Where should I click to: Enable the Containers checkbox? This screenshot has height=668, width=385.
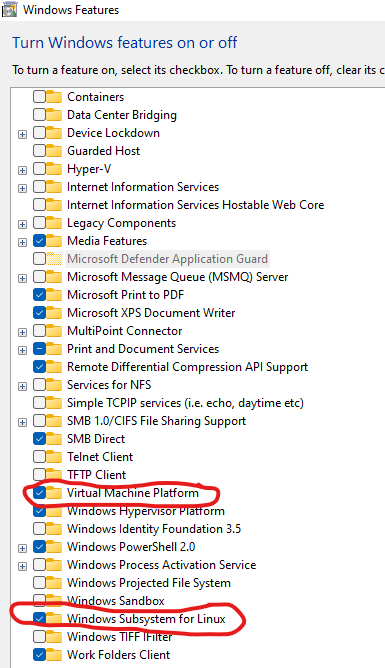point(39,97)
